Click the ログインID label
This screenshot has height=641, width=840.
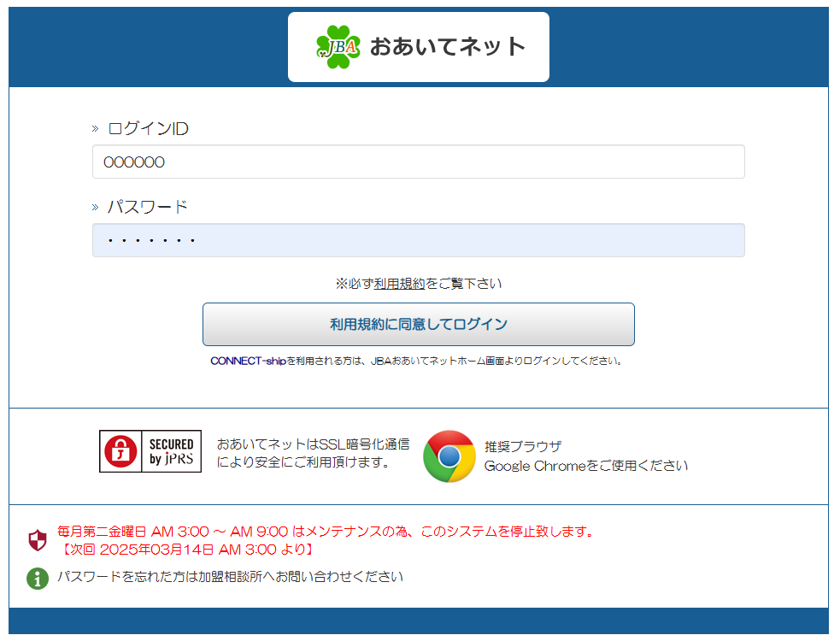(148, 129)
